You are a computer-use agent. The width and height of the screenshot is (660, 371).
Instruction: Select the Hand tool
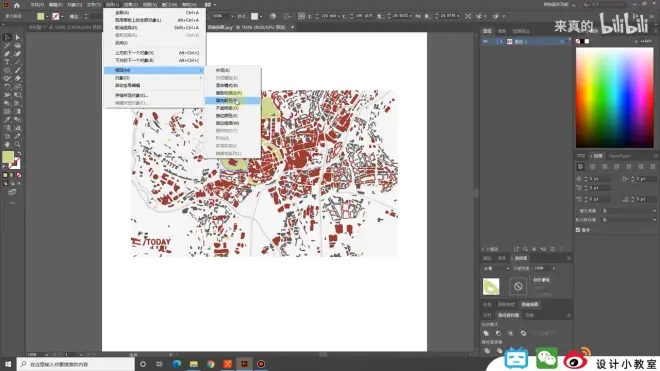coord(7,144)
